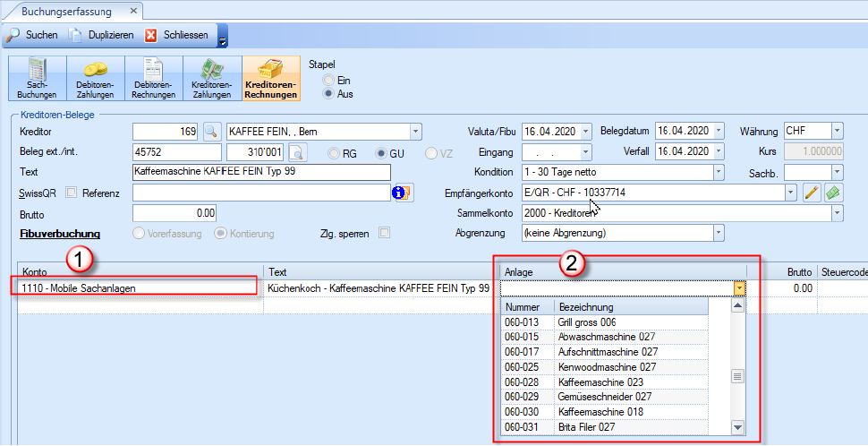Tick the Zlg. sperren checkbox

pyautogui.click(x=384, y=233)
